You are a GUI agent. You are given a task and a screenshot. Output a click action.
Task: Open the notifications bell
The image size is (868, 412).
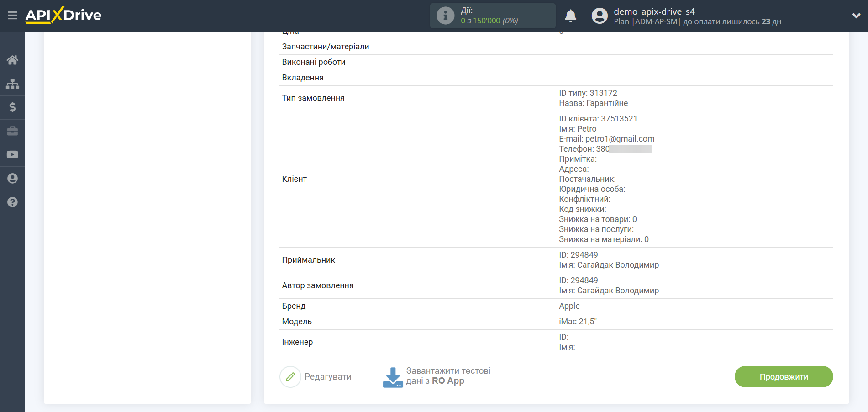click(x=570, y=16)
